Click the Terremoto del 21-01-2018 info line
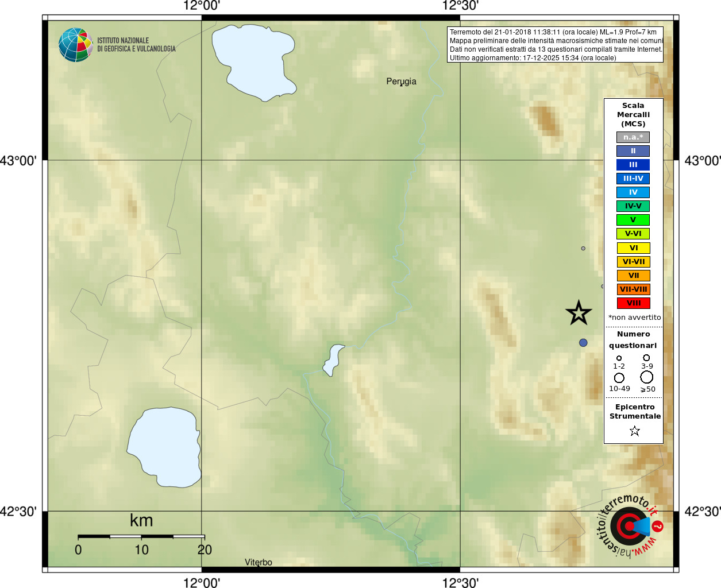 (x=553, y=32)
